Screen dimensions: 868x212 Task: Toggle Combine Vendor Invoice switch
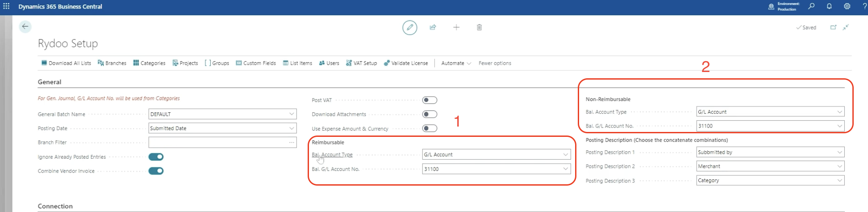156,171
